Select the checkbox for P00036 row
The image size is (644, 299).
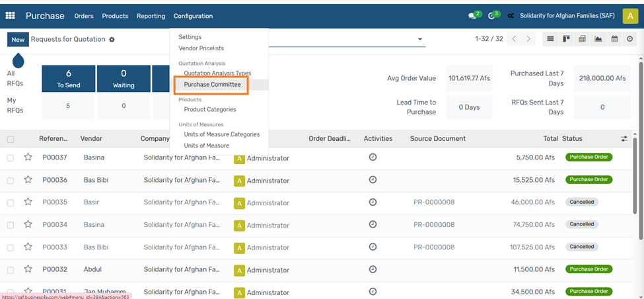(11, 181)
